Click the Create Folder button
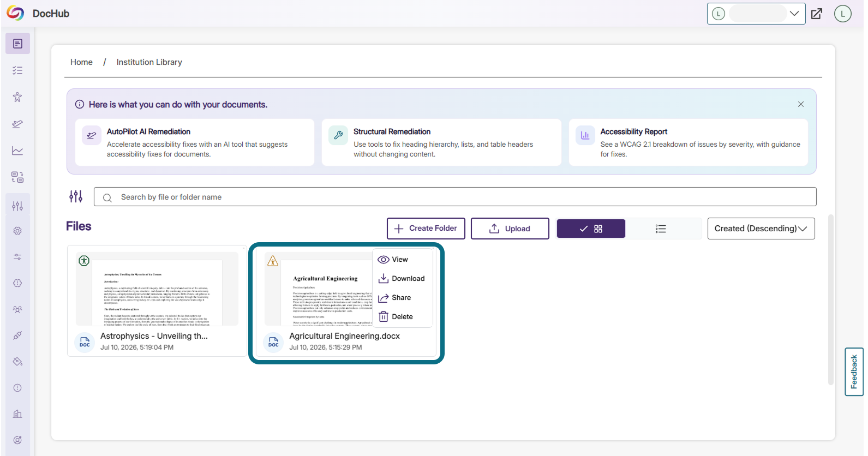 [426, 229]
